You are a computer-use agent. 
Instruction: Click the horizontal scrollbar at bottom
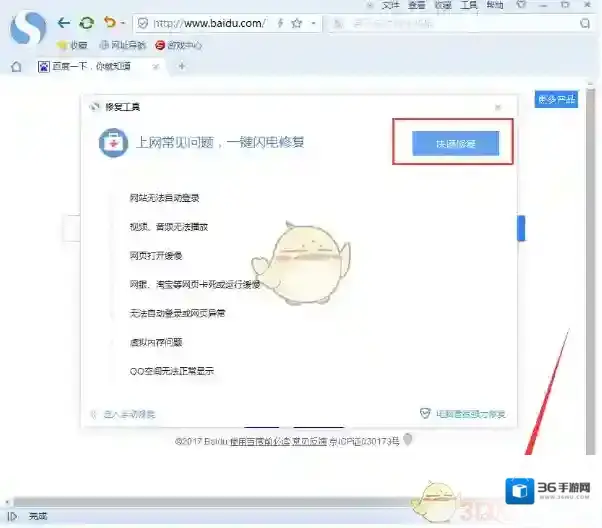(x=215, y=502)
